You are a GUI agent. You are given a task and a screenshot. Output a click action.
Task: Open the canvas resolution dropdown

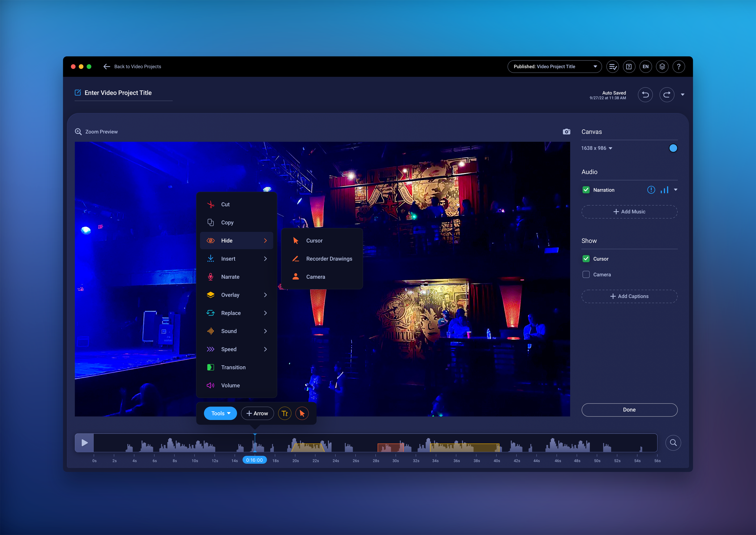[x=597, y=148]
